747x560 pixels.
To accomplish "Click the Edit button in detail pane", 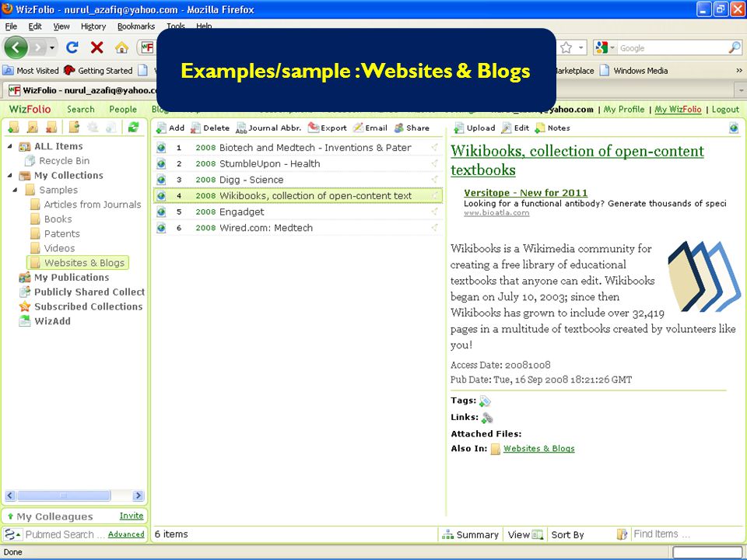I will pyautogui.click(x=515, y=128).
